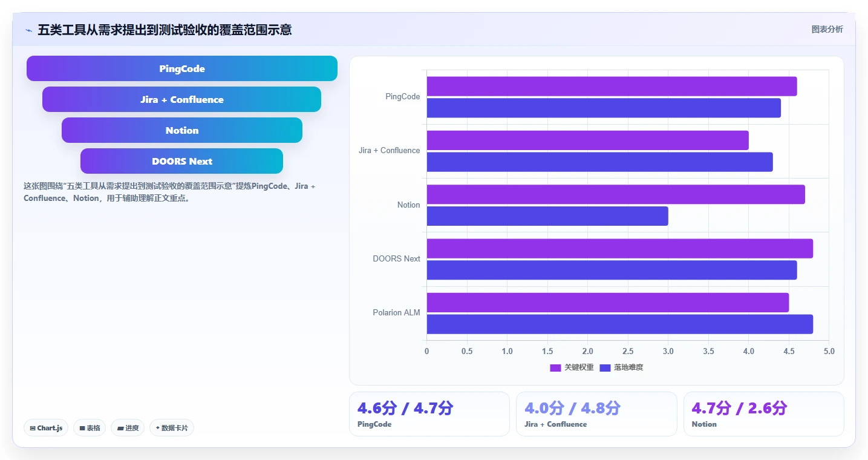This screenshot has height=460, width=868.
Task: Open the Jira + Confluence score card
Action: pos(596,414)
